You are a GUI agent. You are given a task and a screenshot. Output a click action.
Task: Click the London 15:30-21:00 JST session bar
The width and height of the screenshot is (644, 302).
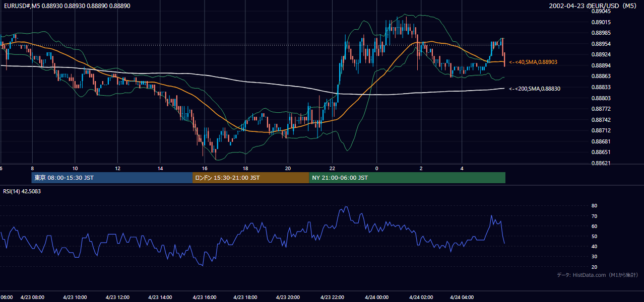click(x=250, y=178)
